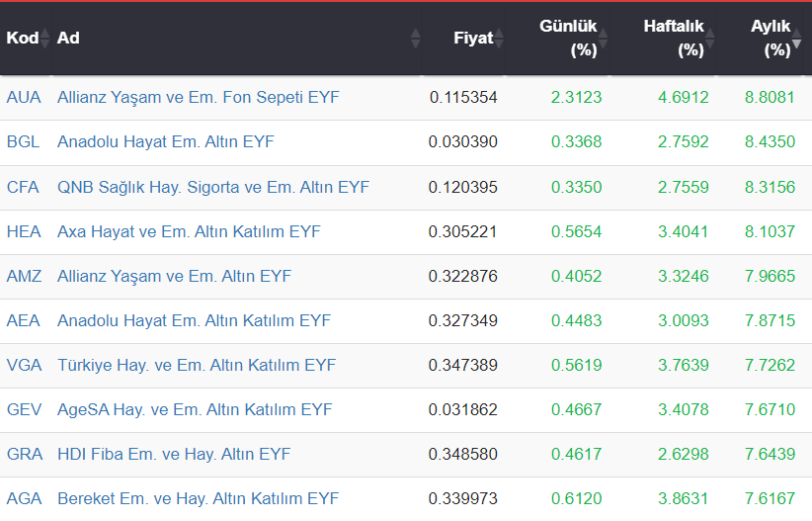This screenshot has height=521, width=812.
Task: Open fund code BGL link
Action: (x=24, y=142)
